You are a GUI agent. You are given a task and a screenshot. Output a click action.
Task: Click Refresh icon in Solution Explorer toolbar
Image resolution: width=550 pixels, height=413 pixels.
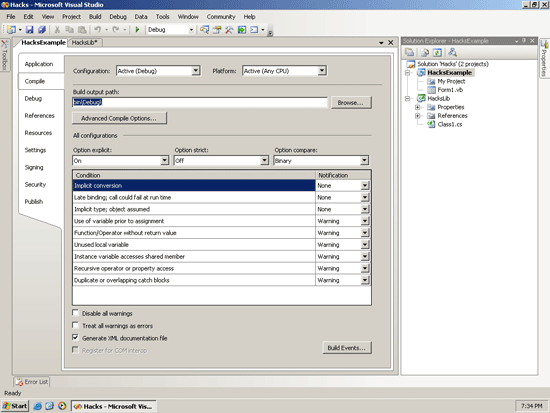(437, 53)
